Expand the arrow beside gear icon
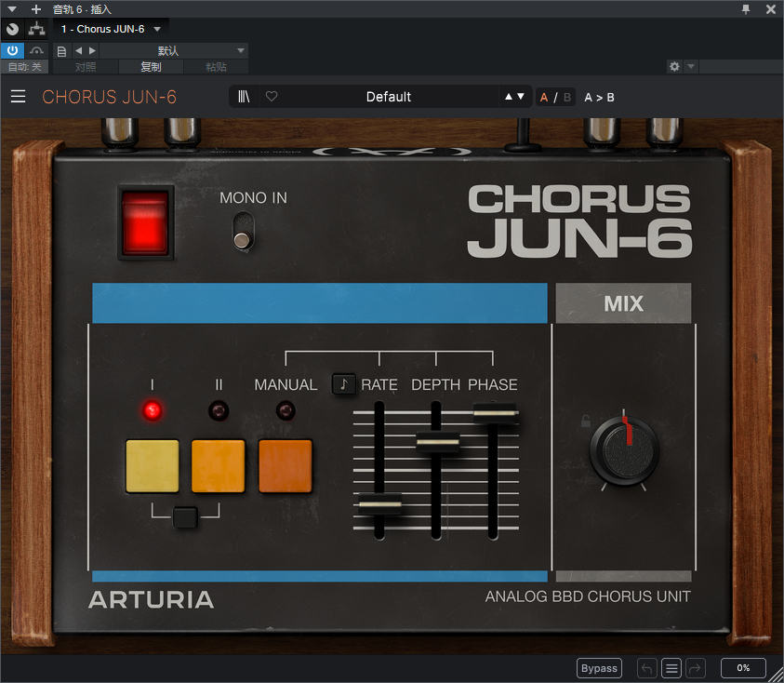This screenshot has height=683, width=784. tap(691, 67)
